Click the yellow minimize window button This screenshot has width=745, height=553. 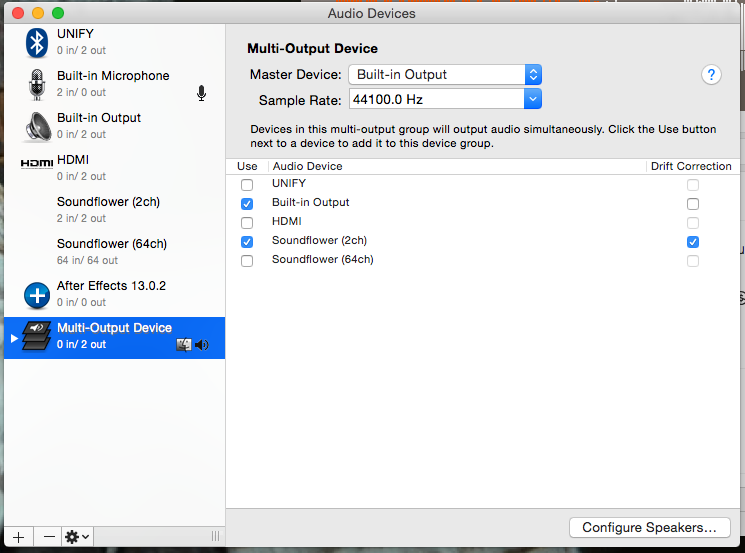[x=38, y=13]
